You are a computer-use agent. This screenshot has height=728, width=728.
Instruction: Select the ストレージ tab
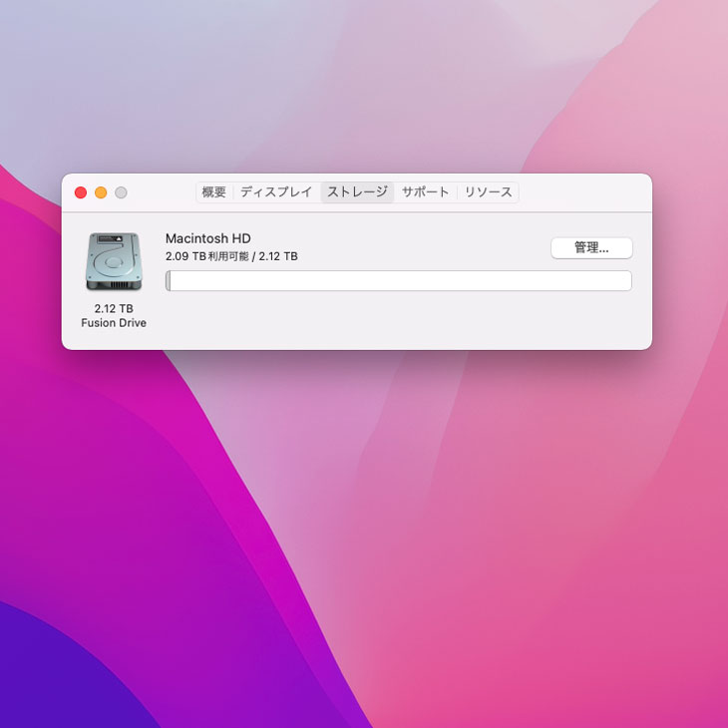point(357,192)
